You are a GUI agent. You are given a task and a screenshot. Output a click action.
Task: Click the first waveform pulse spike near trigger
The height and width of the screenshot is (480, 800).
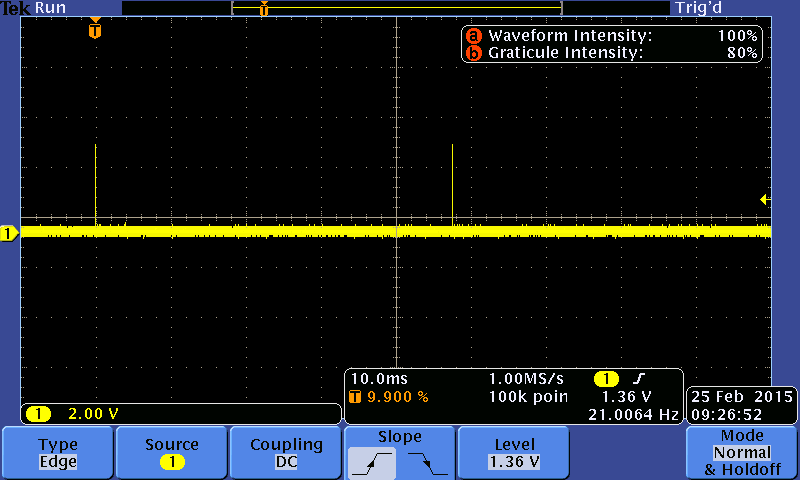pyautogui.click(x=95, y=185)
